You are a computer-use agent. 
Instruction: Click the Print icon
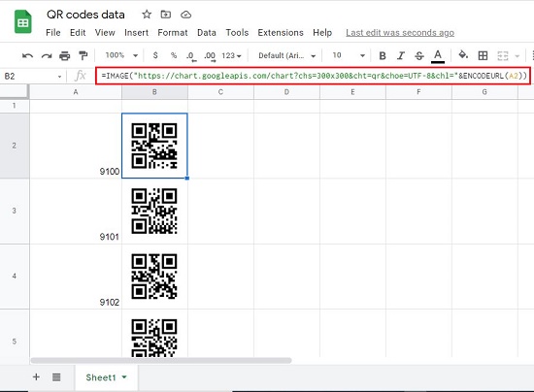[65, 55]
